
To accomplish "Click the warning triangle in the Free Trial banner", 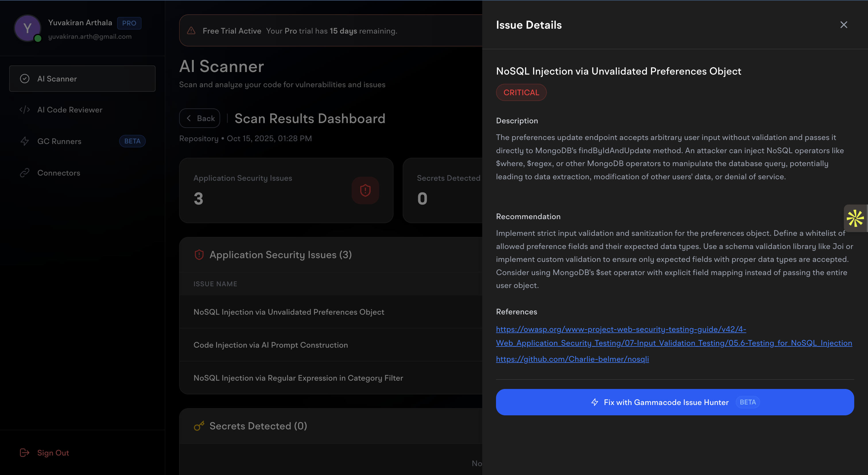I will [x=191, y=31].
